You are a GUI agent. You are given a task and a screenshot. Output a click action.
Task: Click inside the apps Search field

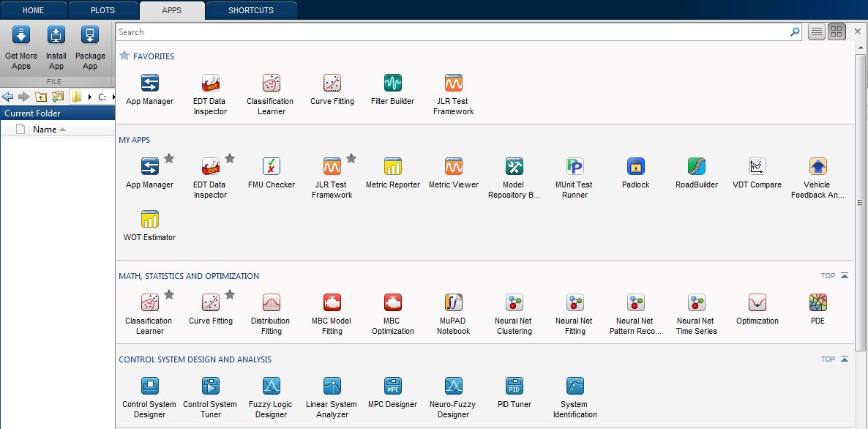pyautogui.click(x=439, y=31)
